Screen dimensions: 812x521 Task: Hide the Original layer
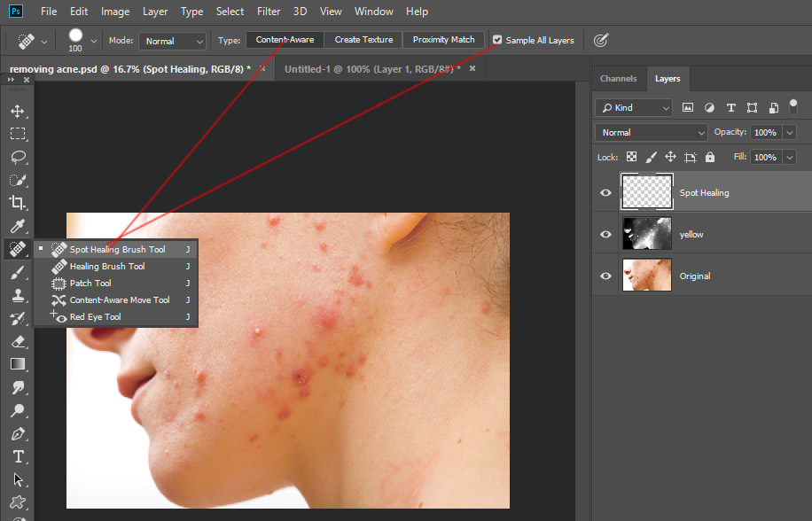pos(605,275)
